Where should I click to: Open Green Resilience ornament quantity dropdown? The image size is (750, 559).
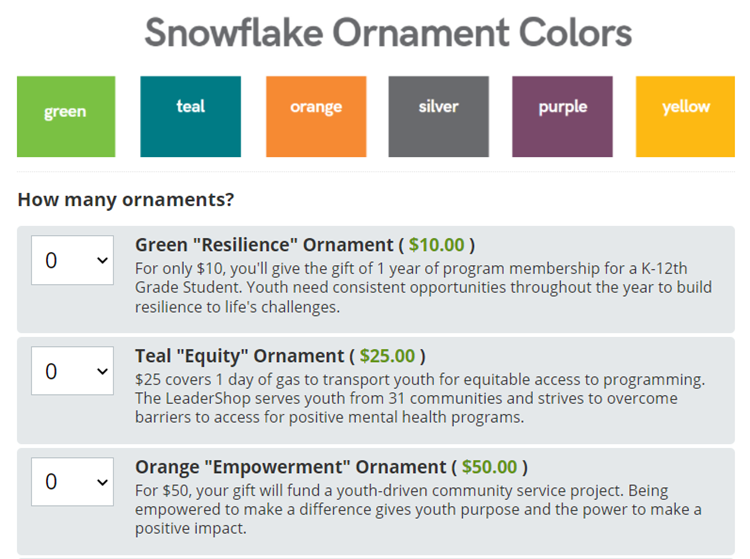coord(72,260)
